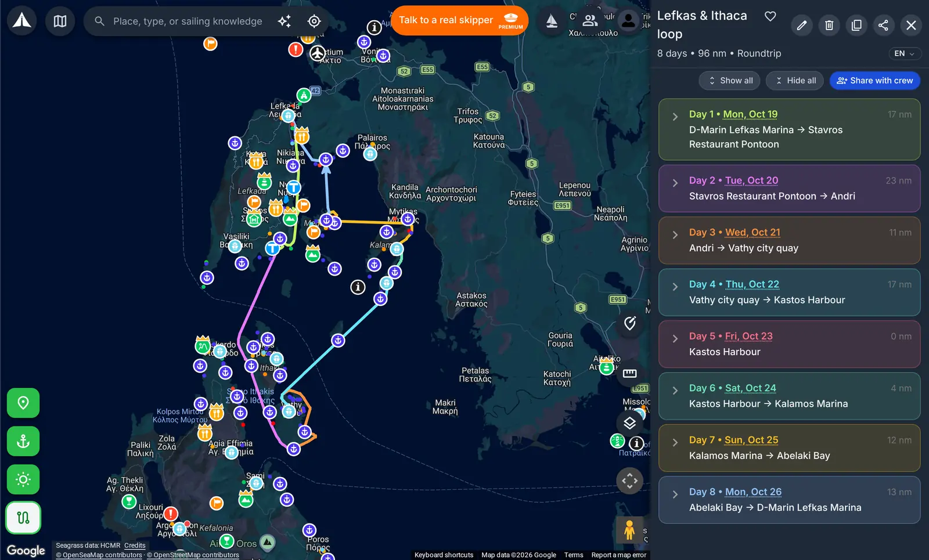The height and width of the screenshot is (560, 929).
Task: Click the pan arrows map control
Action: (x=630, y=480)
